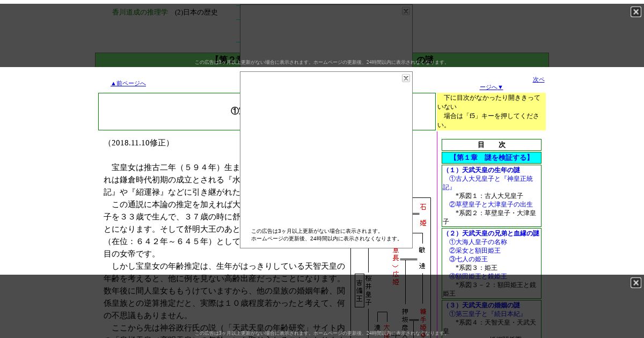Select *系図１：古人大兄皇子 entry

489,196
